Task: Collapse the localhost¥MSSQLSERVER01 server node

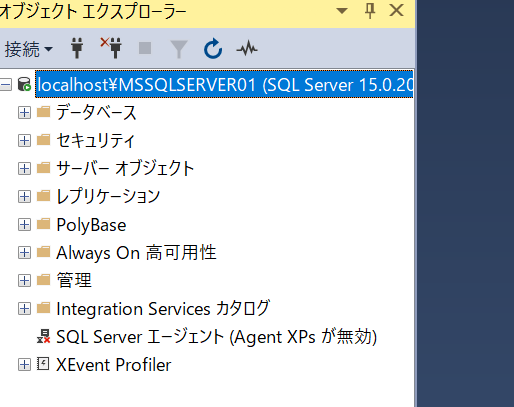Action: tap(6, 85)
